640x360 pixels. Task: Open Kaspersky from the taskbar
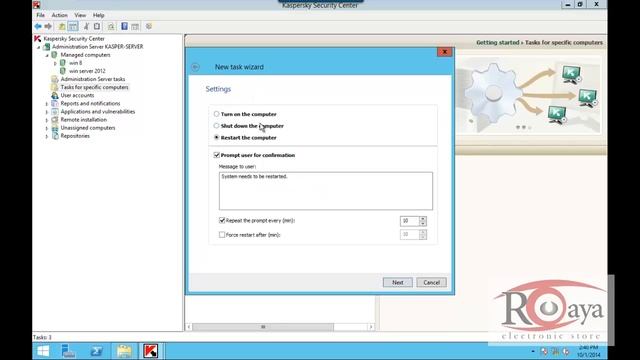click(x=150, y=351)
